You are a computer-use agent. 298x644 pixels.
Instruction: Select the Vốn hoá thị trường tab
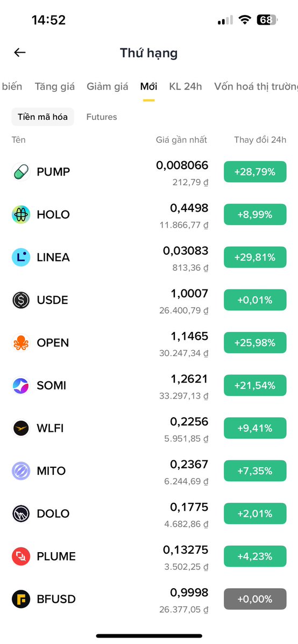(256, 86)
